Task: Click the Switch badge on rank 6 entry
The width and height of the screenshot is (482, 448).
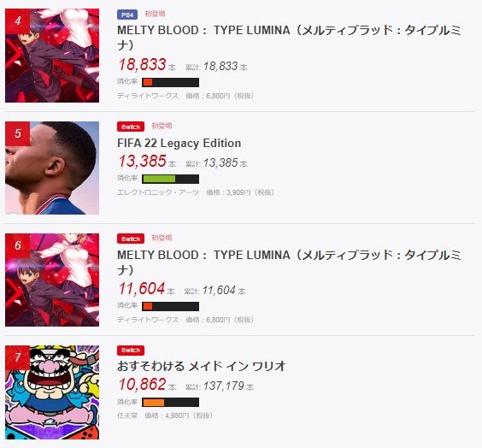Action: point(131,239)
